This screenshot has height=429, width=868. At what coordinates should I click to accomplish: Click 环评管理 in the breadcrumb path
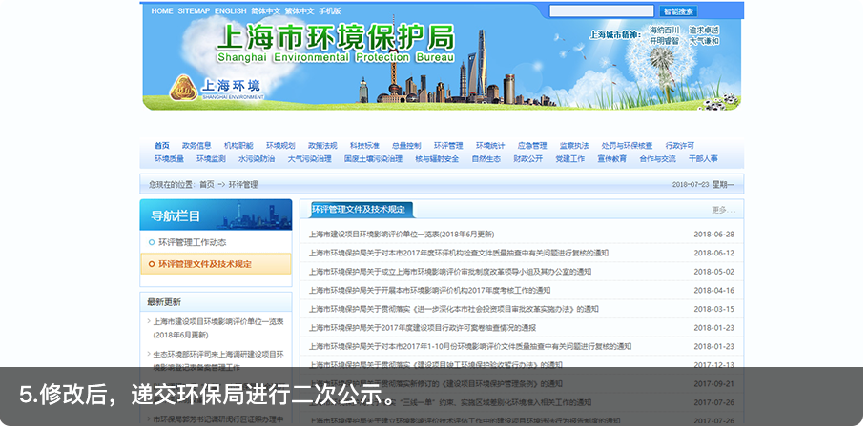pos(243,185)
